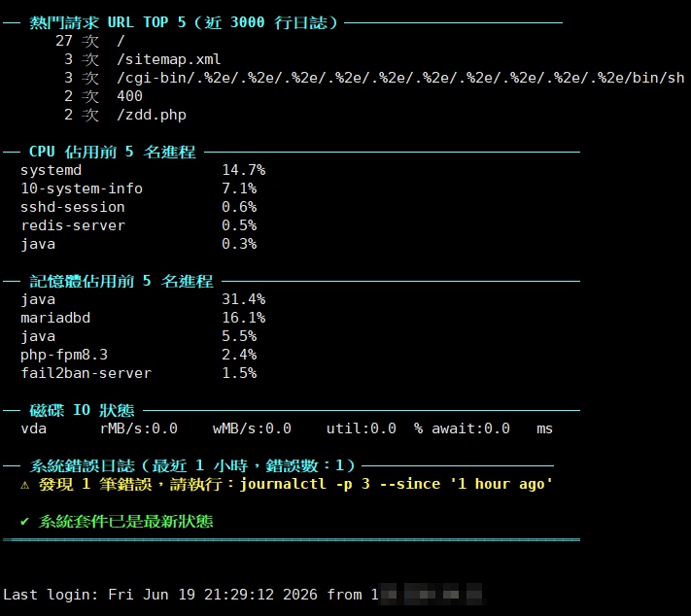Click the 'fail2ban-server' process name
Viewport: 691px width, 616px height.
[x=86, y=373]
